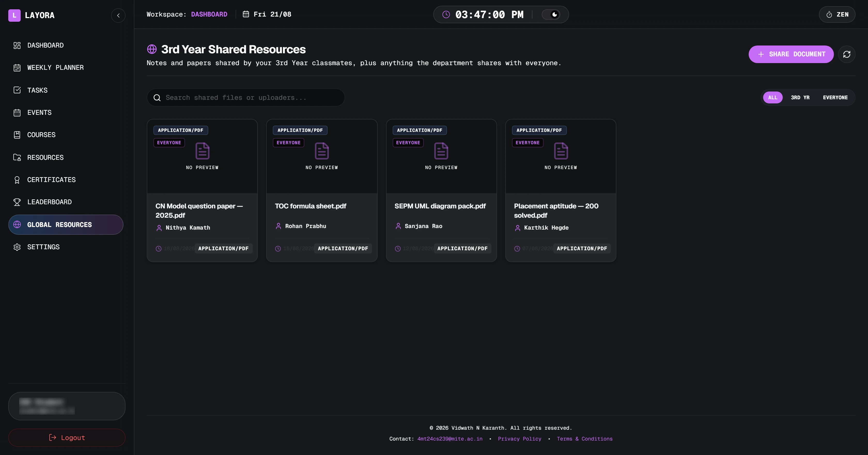Click the TOC formula sheet document icon

(x=321, y=151)
